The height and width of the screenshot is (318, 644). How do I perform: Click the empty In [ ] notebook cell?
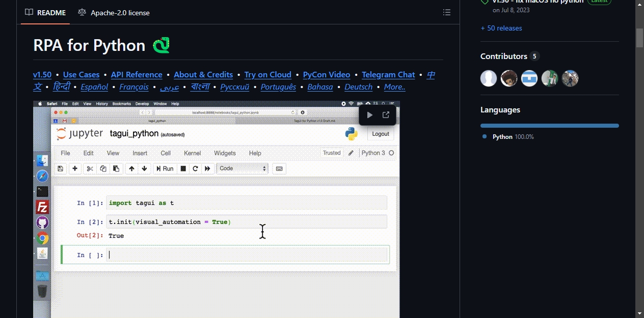247,255
